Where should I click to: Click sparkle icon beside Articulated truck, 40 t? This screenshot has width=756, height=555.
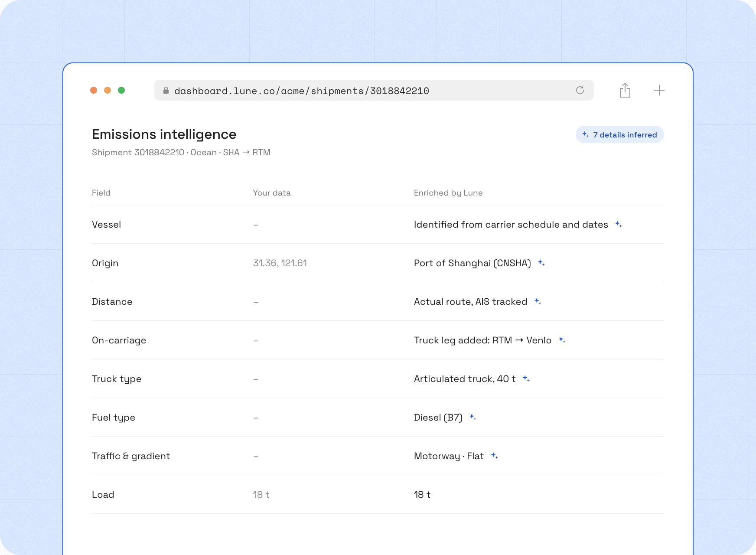click(x=526, y=379)
